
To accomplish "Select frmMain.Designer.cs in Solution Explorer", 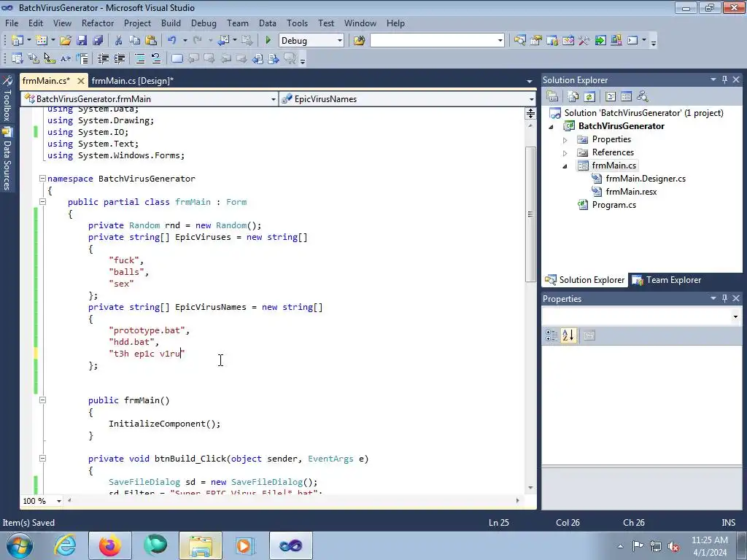I will coord(646,179).
